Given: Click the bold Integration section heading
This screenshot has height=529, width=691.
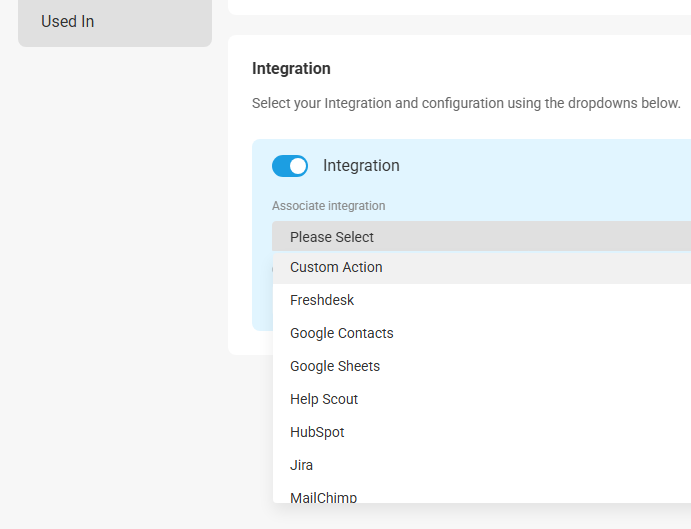Looking at the screenshot, I should pos(291,69).
